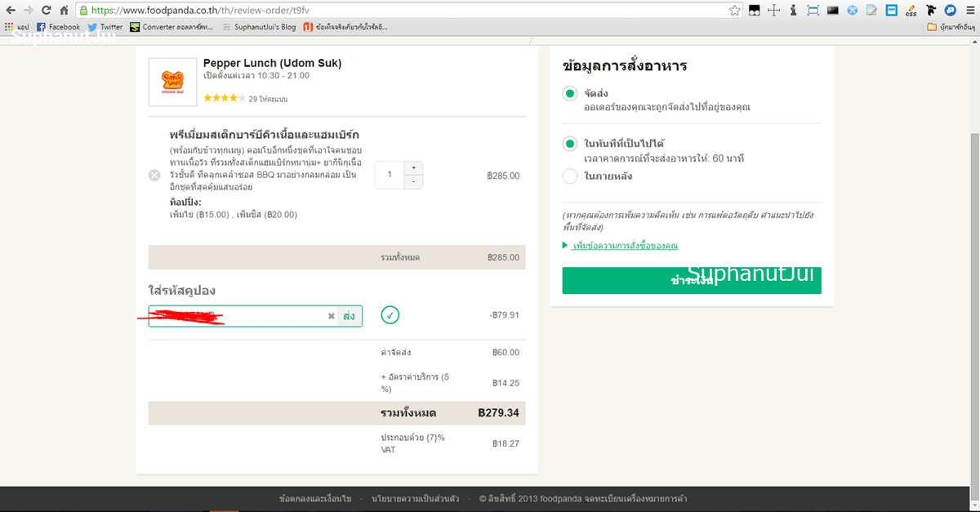Viewport: 980px width, 512px height.
Task: Open the notepad with pencil extension
Action: click(x=872, y=11)
